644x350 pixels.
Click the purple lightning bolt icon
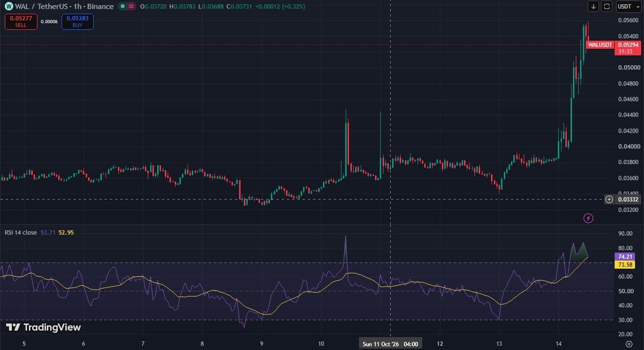[x=588, y=218]
